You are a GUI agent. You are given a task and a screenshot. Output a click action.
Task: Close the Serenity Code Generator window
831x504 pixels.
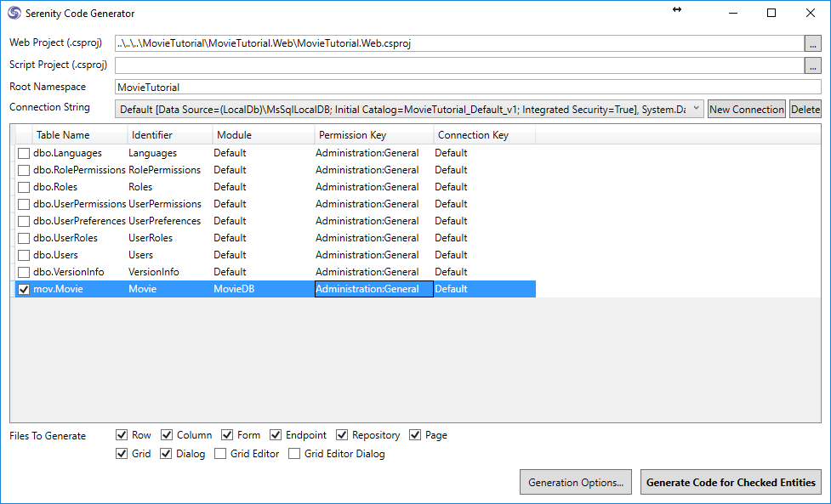tap(811, 13)
